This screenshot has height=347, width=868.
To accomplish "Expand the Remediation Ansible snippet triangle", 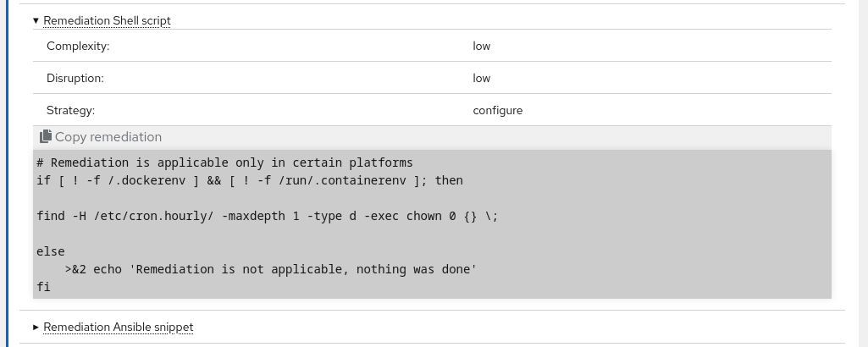I will [x=36, y=327].
